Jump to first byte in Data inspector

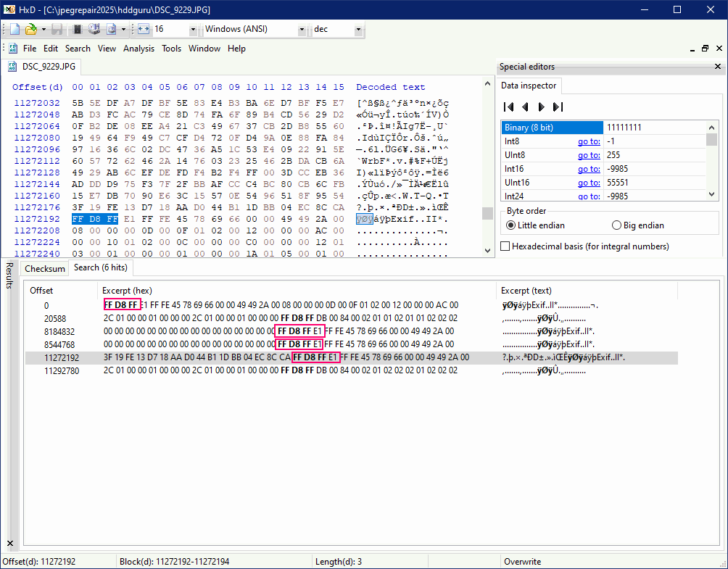(x=509, y=107)
